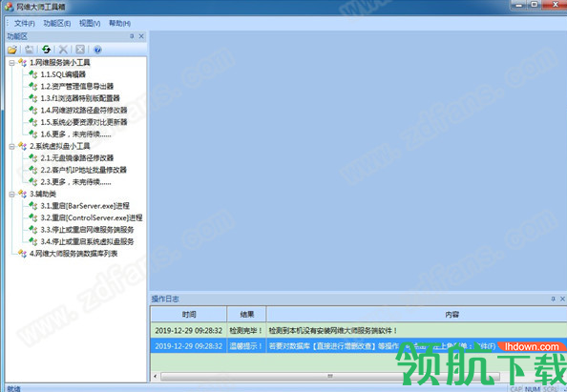Open 1.1.SQL编辑器 tool
The height and width of the screenshot is (392, 567).
63,74
